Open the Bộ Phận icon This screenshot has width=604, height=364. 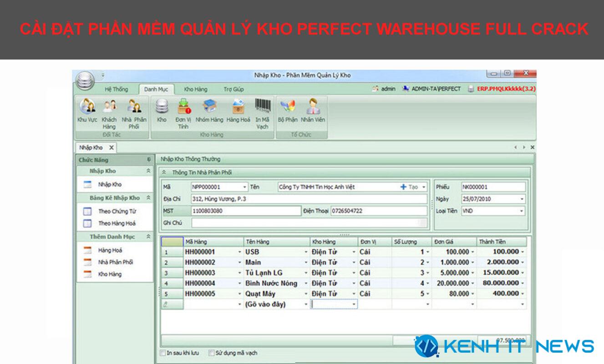point(288,111)
